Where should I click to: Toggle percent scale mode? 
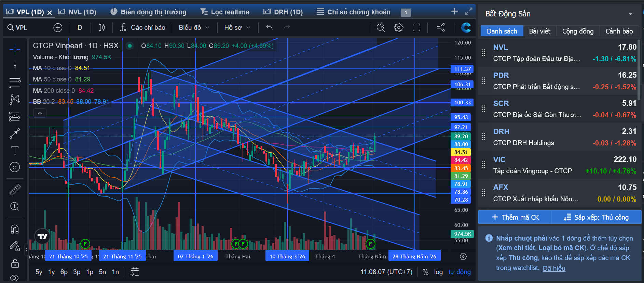pyautogui.click(x=425, y=272)
